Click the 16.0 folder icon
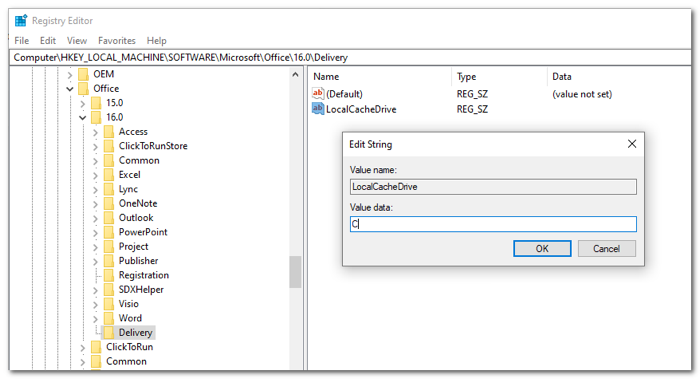The height and width of the screenshot is (379, 700). coord(96,117)
